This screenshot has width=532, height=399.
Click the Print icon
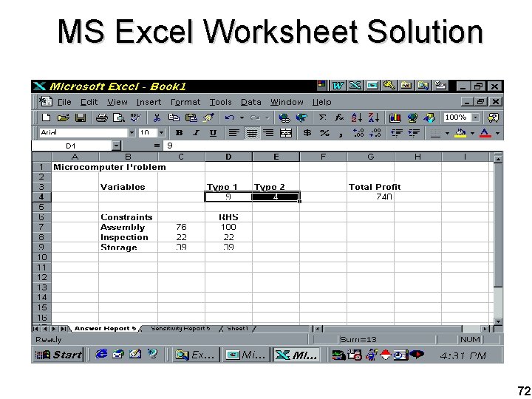point(101,117)
